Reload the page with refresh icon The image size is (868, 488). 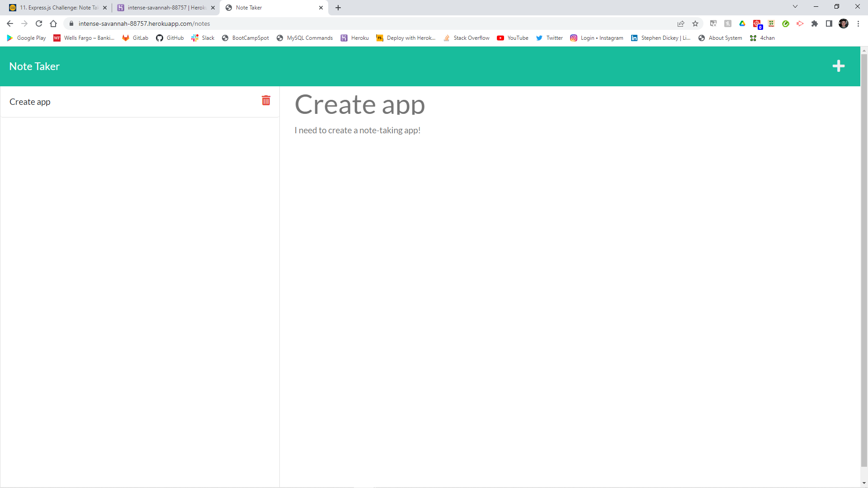[39, 23]
